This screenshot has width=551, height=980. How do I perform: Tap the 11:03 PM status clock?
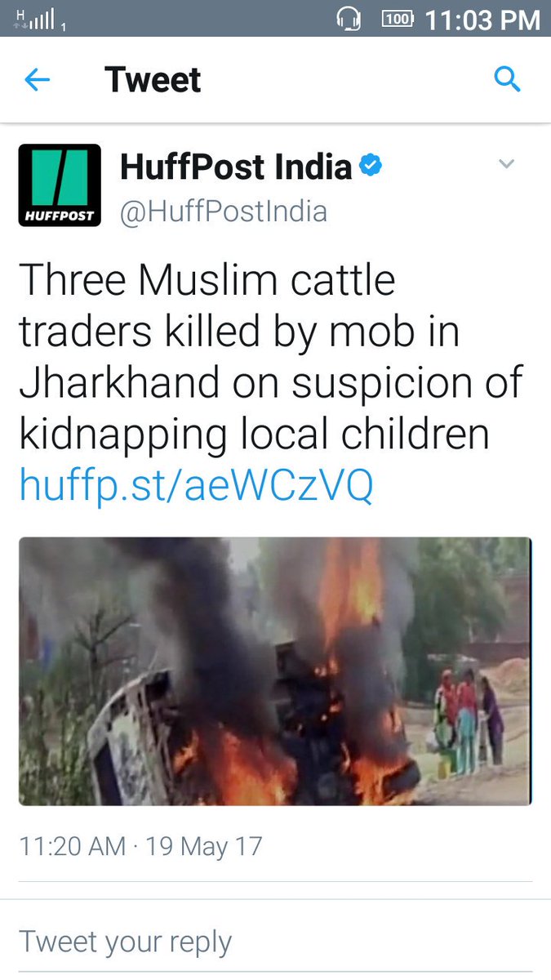[482, 19]
